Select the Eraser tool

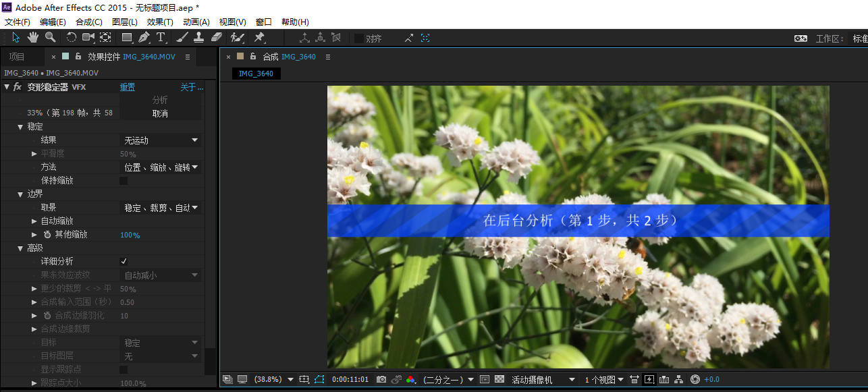point(216,37)
